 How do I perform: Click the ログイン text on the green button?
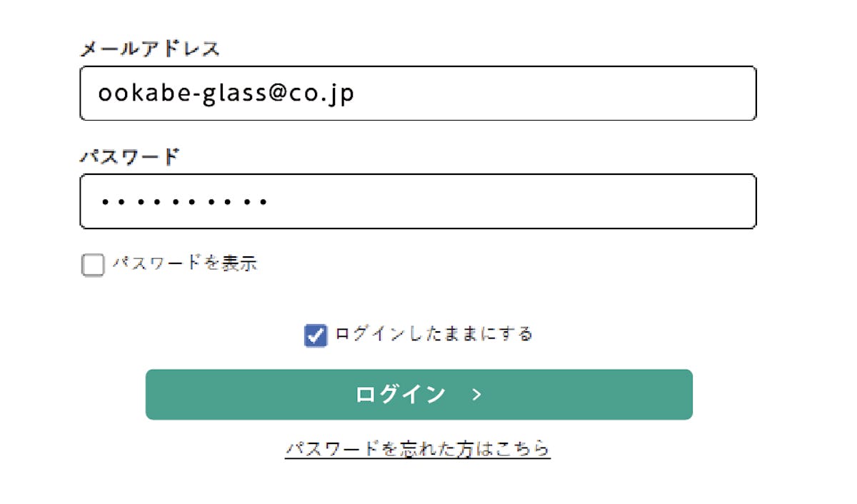pyautogui.click(x=400, y=395)
